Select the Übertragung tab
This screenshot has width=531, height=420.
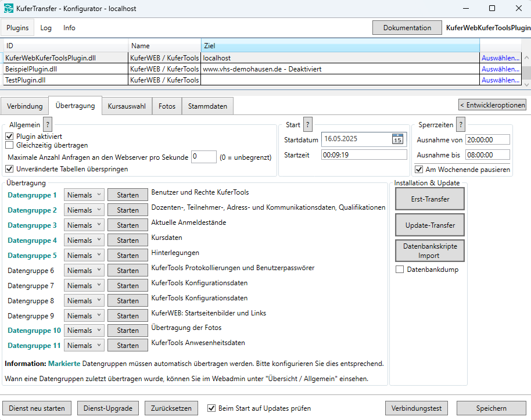[x=75, y=106]
